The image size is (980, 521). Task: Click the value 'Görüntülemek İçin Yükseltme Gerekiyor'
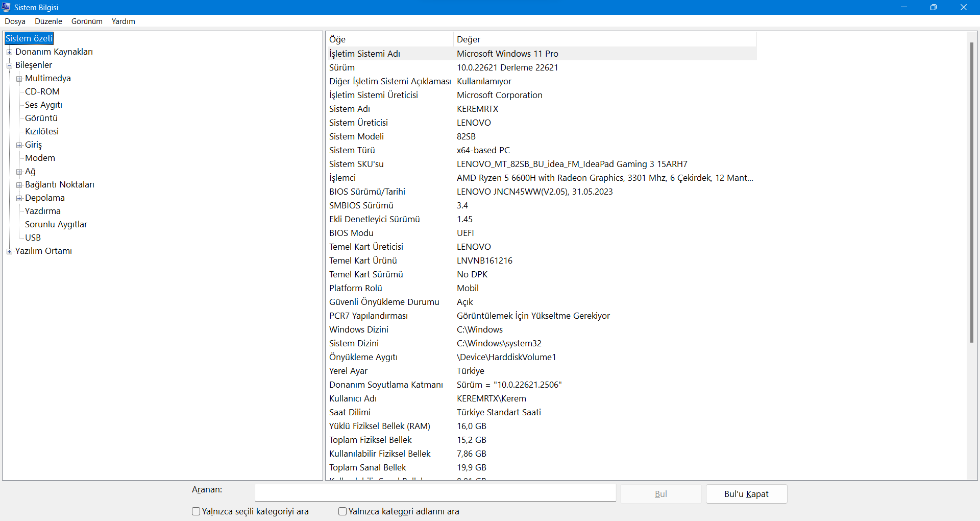click(x=533, y=316)
